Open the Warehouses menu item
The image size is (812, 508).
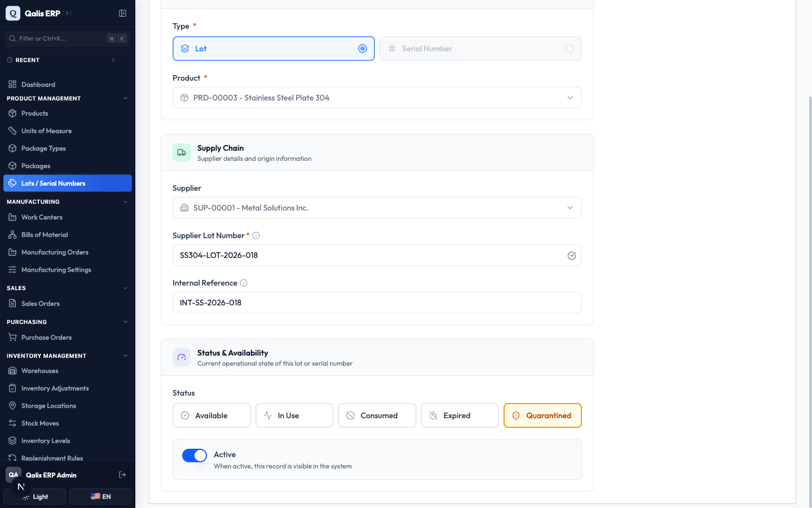coord(68,370)
